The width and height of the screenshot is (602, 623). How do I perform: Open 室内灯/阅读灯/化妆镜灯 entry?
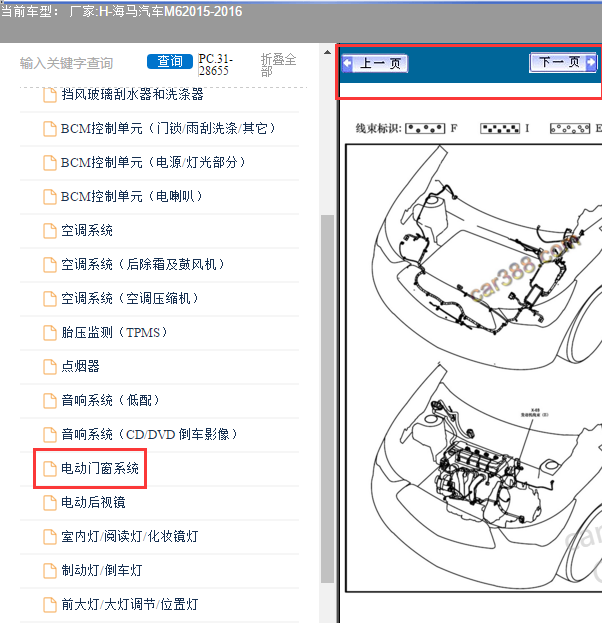(x=130, y=536)
